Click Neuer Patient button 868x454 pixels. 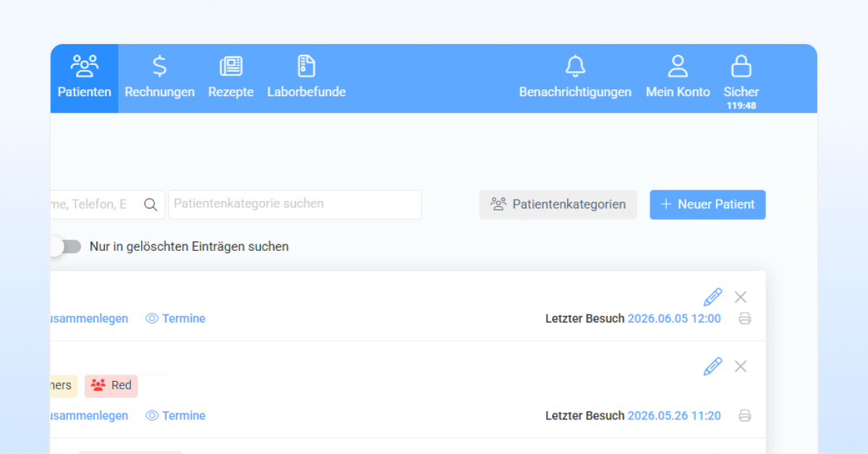click(x=707, y=205)
